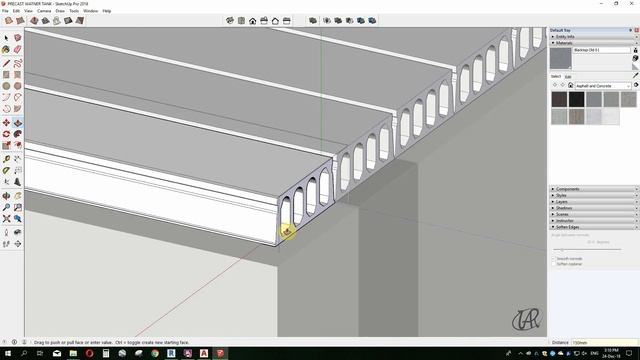
Task: Open the File menu
Action: [x=5, y=11]
